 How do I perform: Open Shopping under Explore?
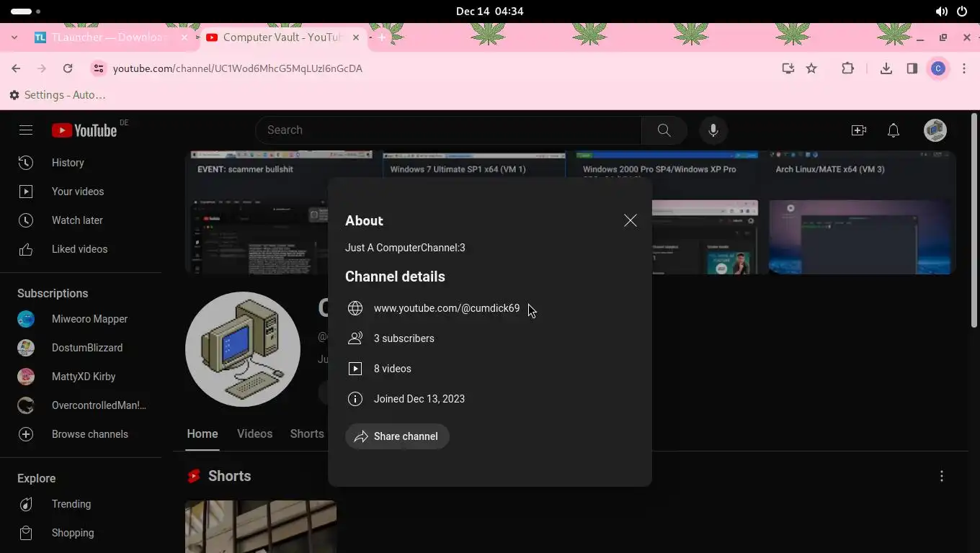coord(81,533)
